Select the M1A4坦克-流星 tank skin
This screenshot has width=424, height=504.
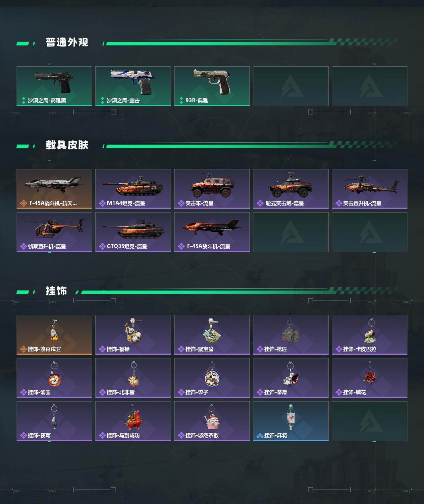(x=133, y=189)
